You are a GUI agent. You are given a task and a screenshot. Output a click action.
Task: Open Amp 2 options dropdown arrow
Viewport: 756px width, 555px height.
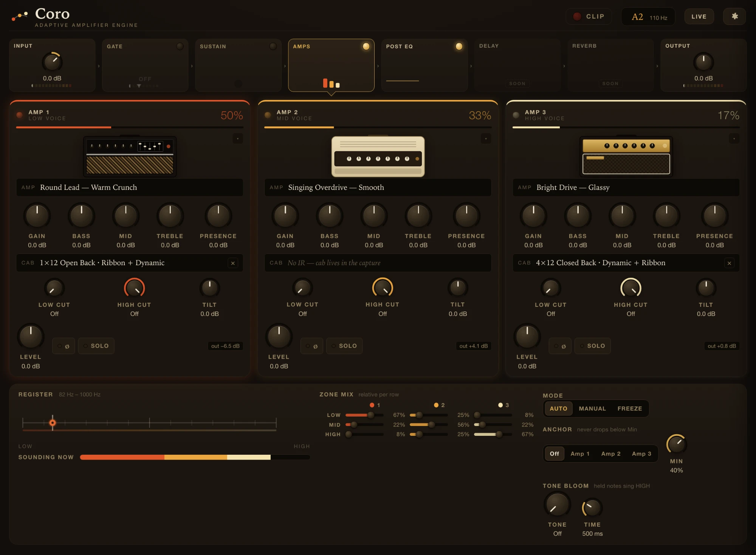(486, 138)
